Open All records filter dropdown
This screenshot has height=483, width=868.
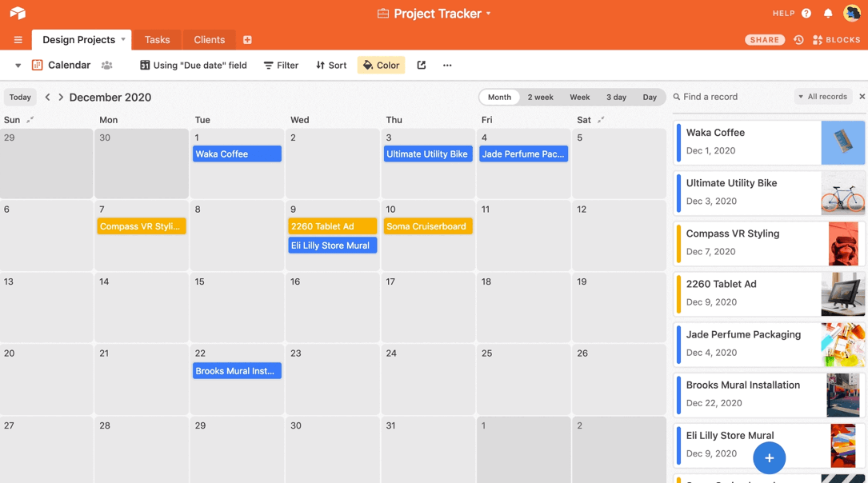tap(822, 97)
